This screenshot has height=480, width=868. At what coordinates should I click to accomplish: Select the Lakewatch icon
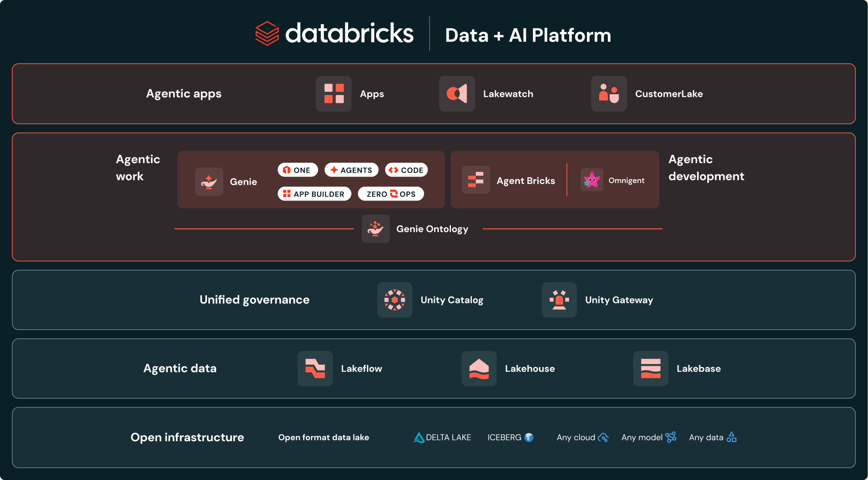coord(457,94)
